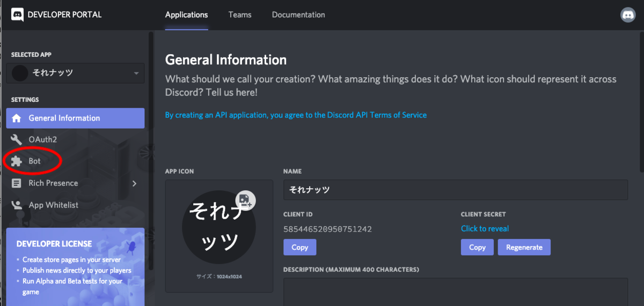This screenshot has width=644, height=306.
Task: Click the Name input field
Action: (456, 189)
